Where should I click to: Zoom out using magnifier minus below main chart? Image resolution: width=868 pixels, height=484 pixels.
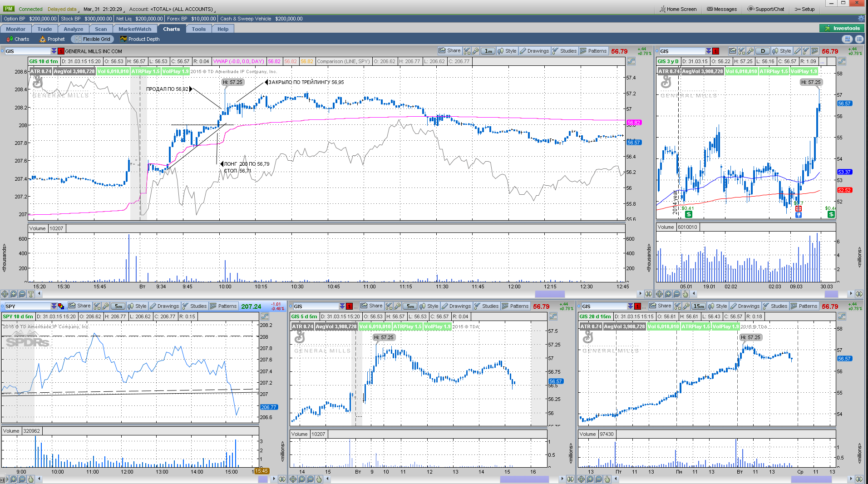point(22,294)
